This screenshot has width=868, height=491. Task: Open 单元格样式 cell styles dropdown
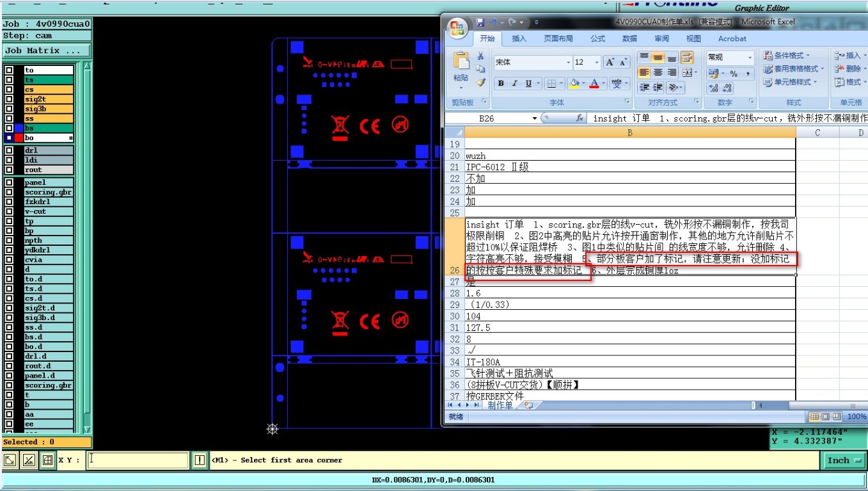tap(790, 82)
